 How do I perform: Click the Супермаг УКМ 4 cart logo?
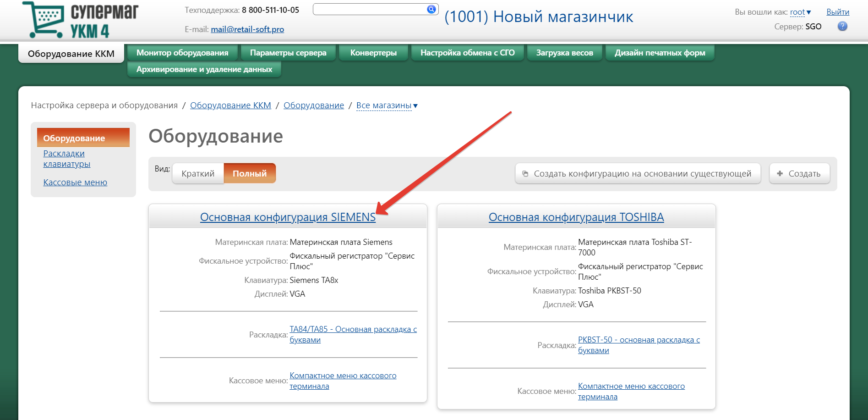[x=80, y=20]
